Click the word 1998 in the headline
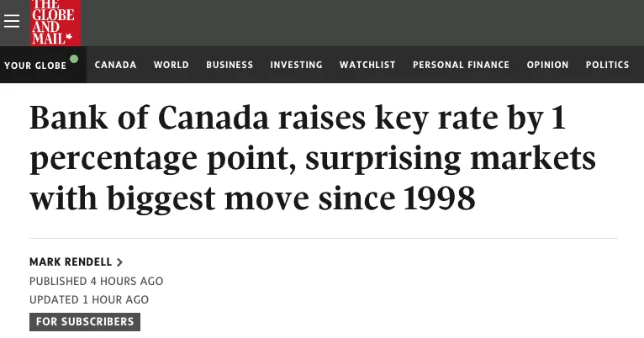This screenshot has height=338, width=644. (x=440, y=198)
